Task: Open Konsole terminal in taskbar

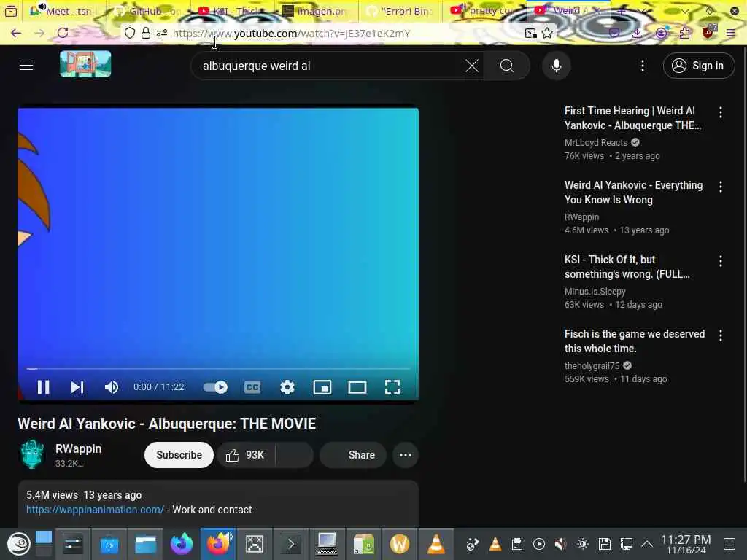Action: click(290, 544)
